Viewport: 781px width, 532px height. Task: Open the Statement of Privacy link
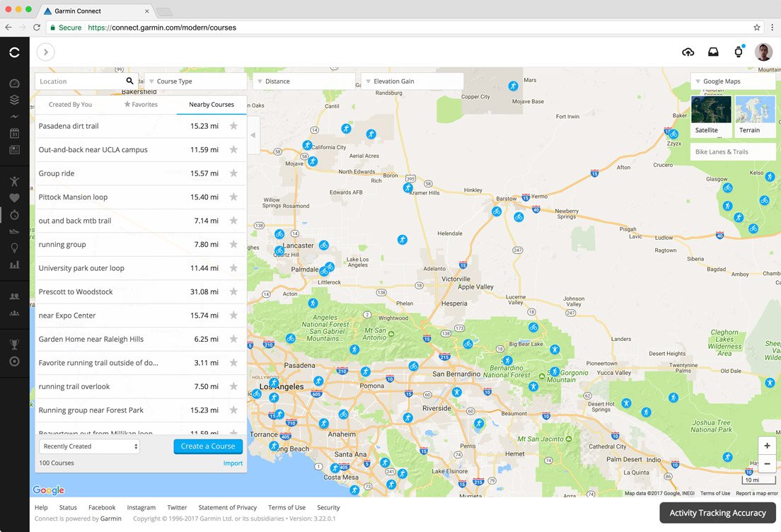pyautogui.click(x=228, y=507)
